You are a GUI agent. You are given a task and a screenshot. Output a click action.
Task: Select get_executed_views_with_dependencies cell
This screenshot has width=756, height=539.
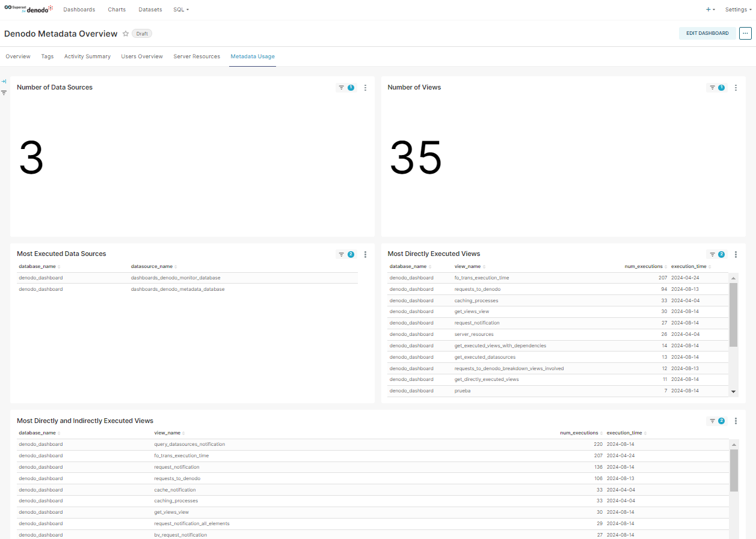click(x=500, y=346)
